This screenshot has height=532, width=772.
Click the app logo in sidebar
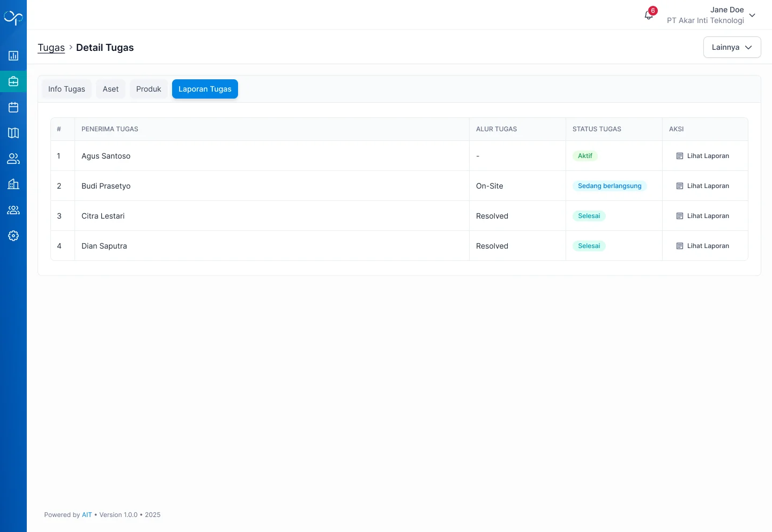(13, 18)
